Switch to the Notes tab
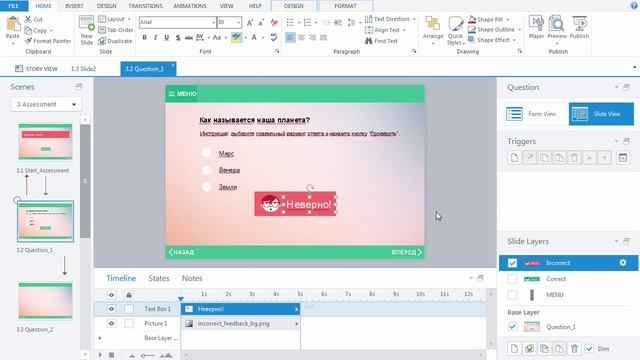The height and width of the screenshot is (360, 640). click(x=192, y=278)
